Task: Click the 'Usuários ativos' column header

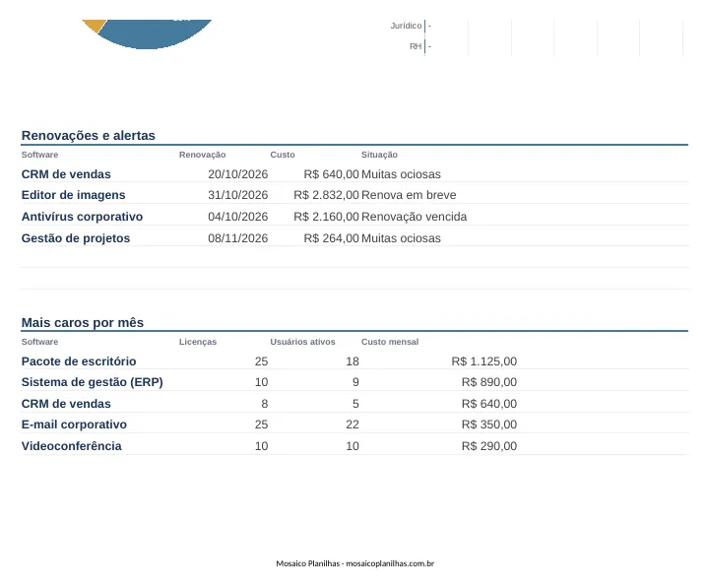Action: point(302,342)
